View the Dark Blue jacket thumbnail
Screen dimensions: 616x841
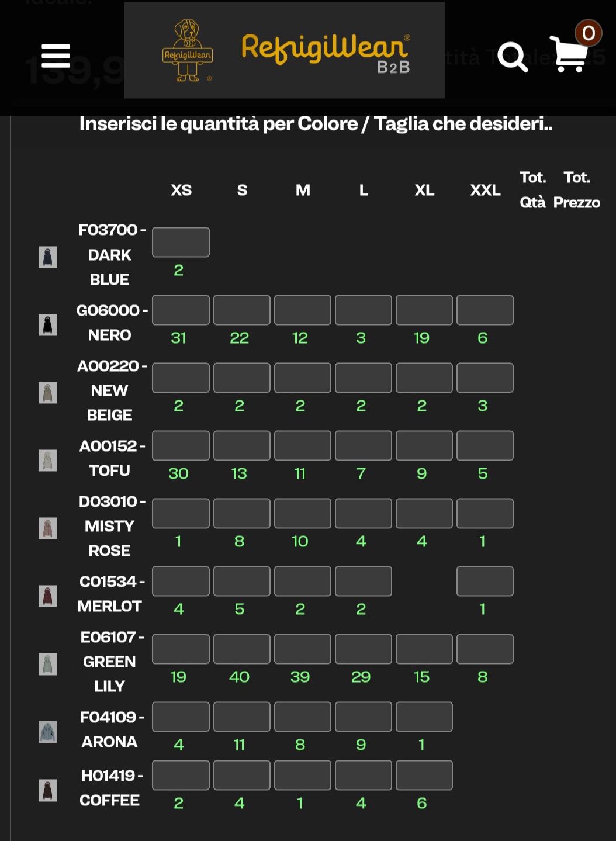[48, 257]
